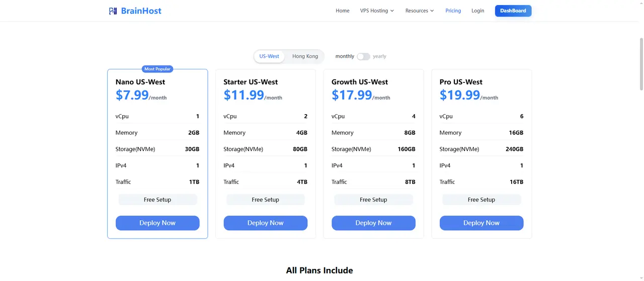Click the 'monthly' billing label
This screenshot has height=281, width=644.
(345, 56)
